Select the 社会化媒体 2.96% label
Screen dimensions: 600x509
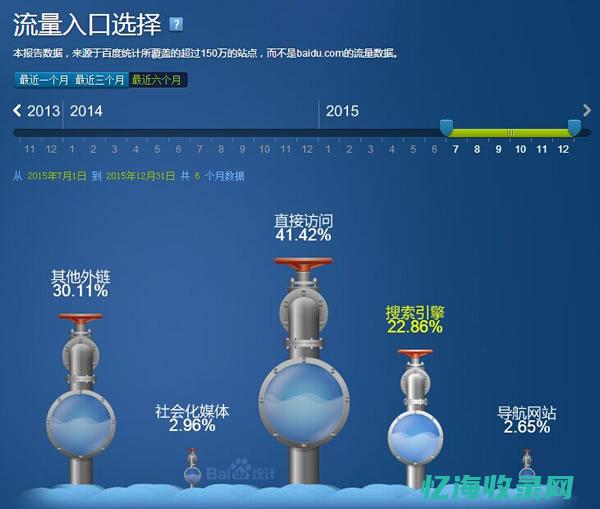click(x=192, y=418)
